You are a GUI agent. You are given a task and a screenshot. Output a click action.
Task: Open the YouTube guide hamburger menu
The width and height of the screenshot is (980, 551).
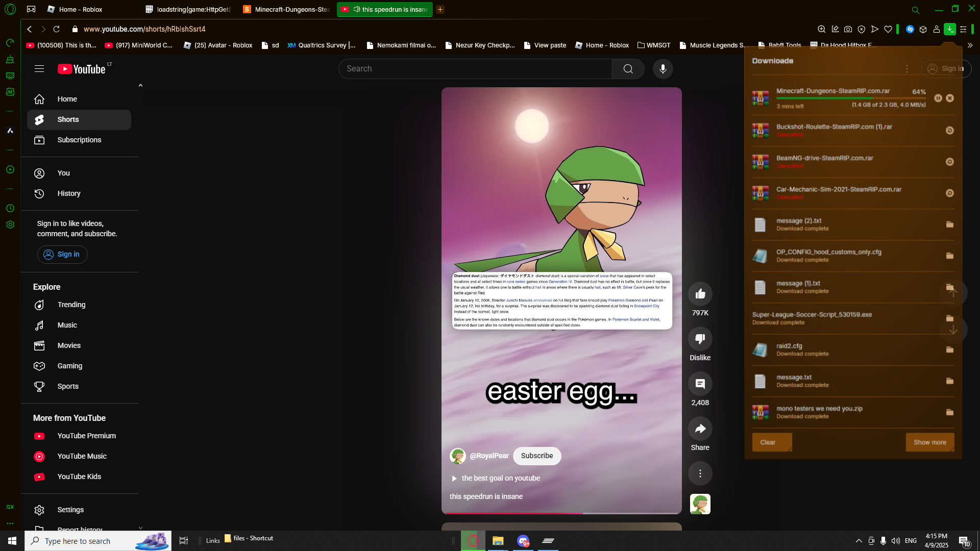click(39, 69)
